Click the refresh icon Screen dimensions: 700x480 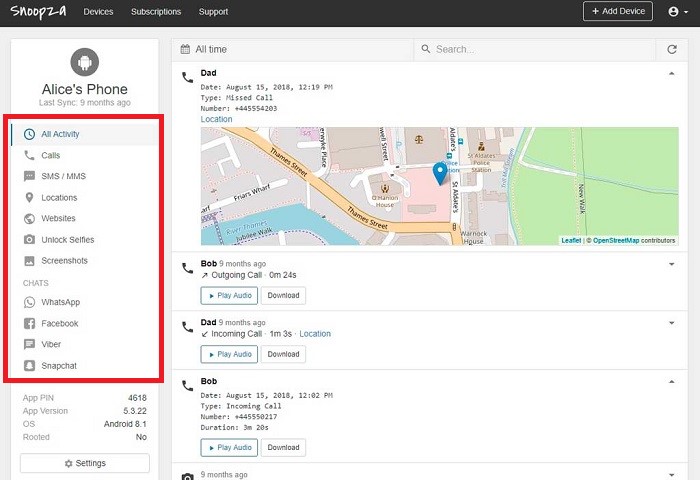click(672, 50)
